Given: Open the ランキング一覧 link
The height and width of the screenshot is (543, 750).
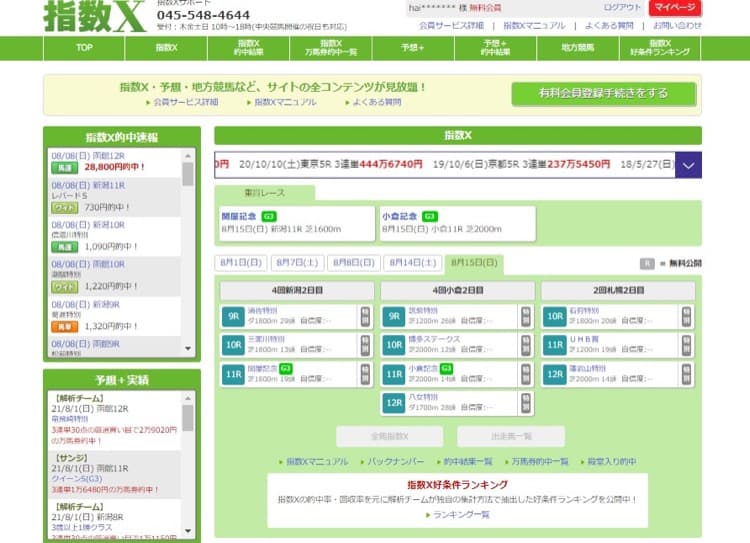Looking at the screenshot, I should point(461,515).
